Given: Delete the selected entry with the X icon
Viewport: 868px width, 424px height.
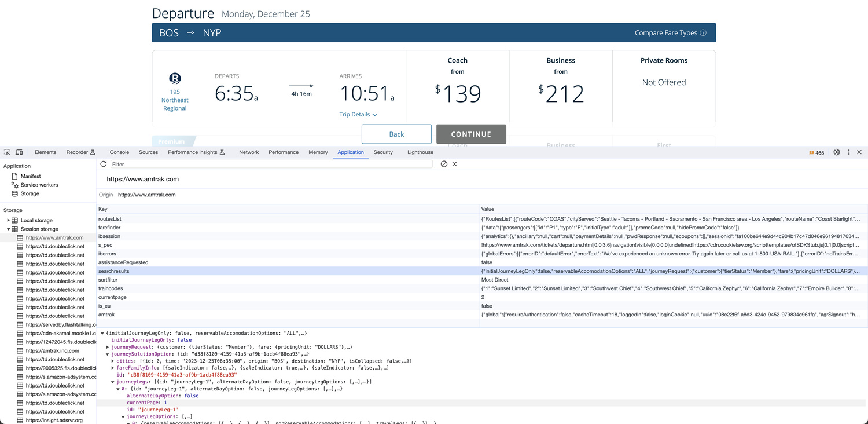Looking at the screenshot, I should click(454, 164).
